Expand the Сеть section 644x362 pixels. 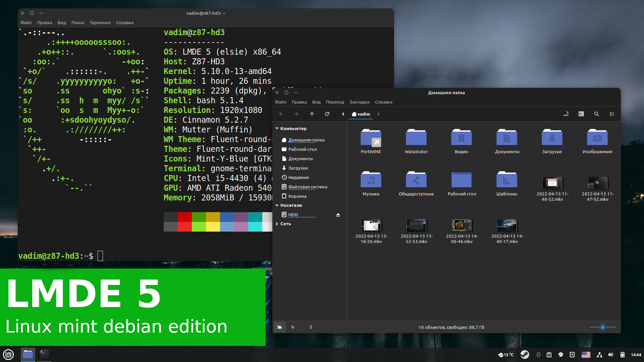(x=277, y=224)
